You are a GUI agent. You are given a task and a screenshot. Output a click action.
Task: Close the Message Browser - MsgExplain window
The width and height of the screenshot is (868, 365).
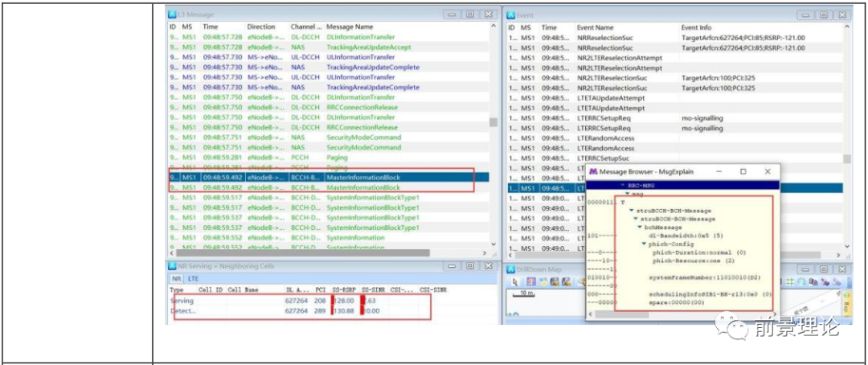pos(768,172)
